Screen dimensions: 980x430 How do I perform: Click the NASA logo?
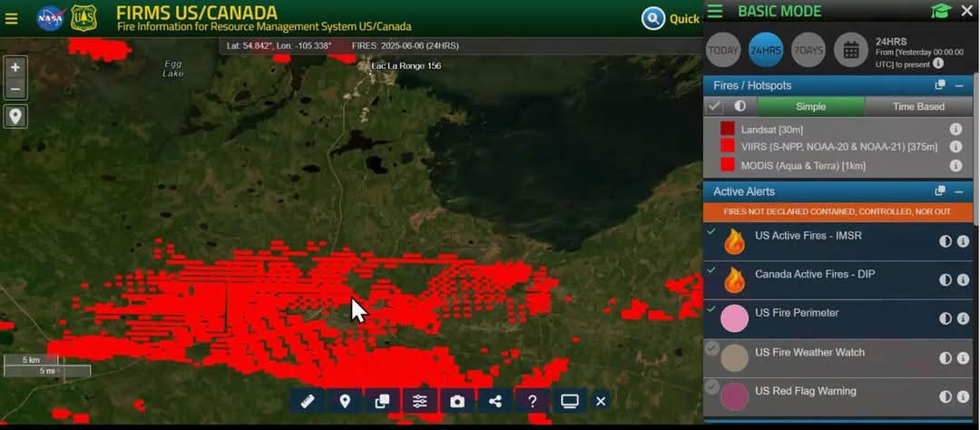point(51,18)
